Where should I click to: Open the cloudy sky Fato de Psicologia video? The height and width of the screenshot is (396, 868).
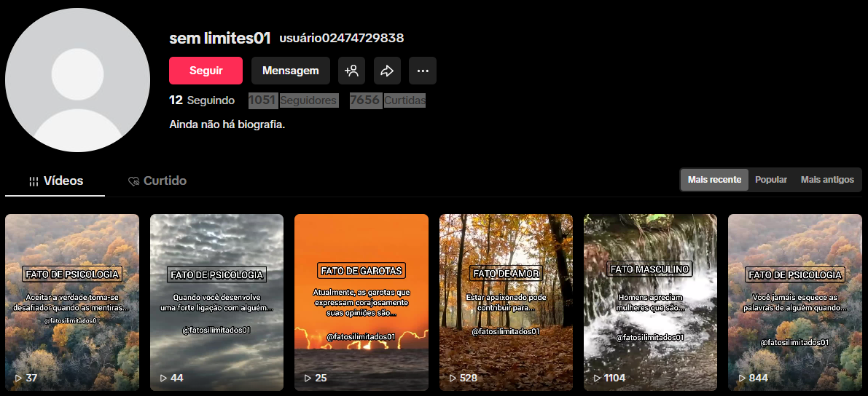216,303
